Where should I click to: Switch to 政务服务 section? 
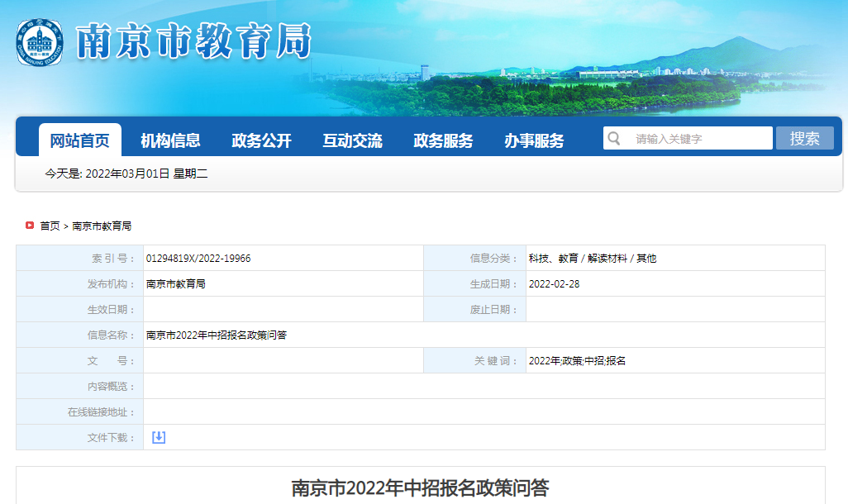[x=443, y=140]
